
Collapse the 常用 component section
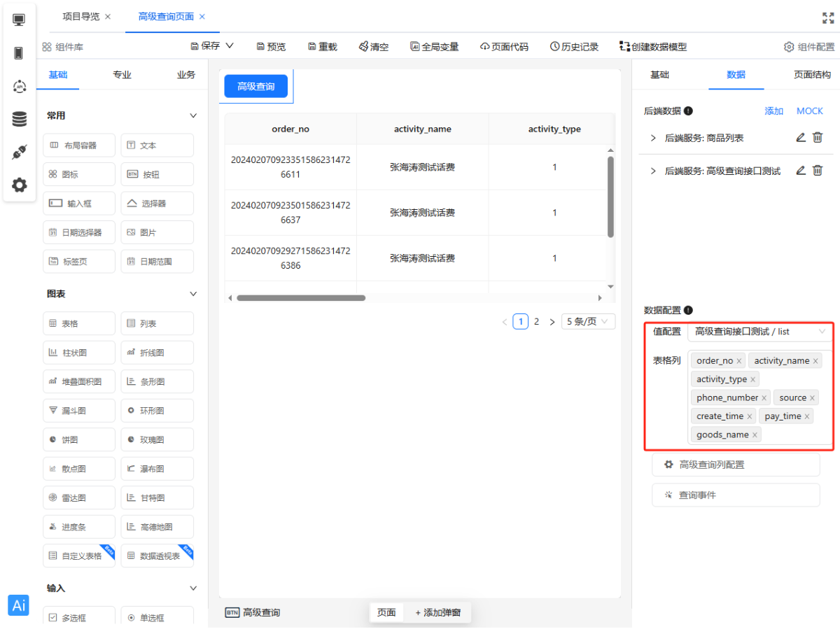coord(193,116)
